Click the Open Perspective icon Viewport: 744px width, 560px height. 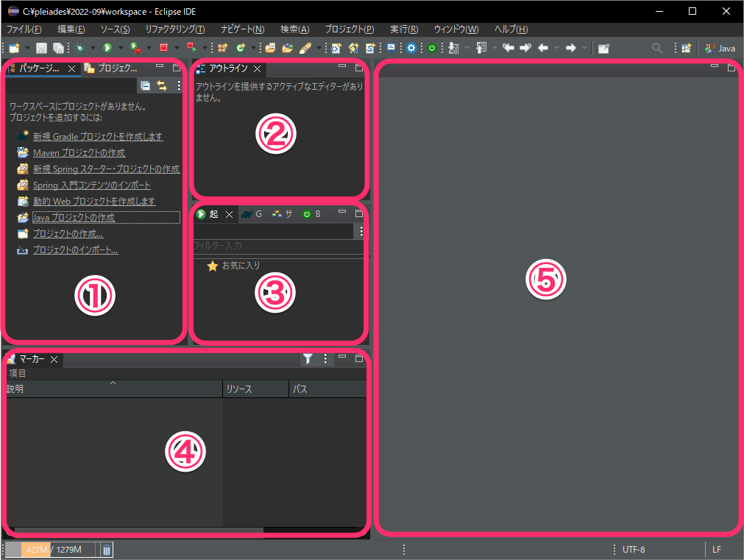[686, 48]
